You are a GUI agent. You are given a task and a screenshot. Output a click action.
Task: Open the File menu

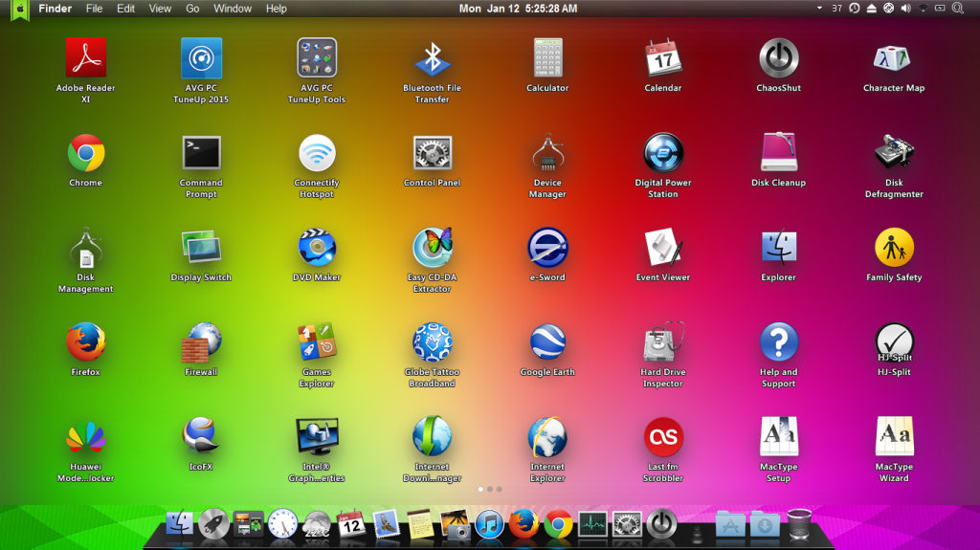click(x=95, y=9)
